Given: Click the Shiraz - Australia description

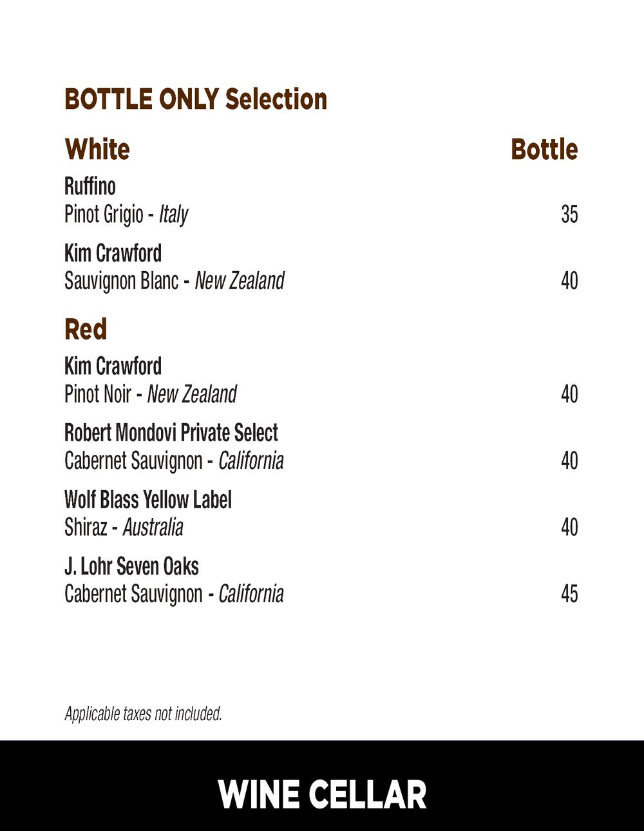Looking at the screenshot, I should [124, 528].
